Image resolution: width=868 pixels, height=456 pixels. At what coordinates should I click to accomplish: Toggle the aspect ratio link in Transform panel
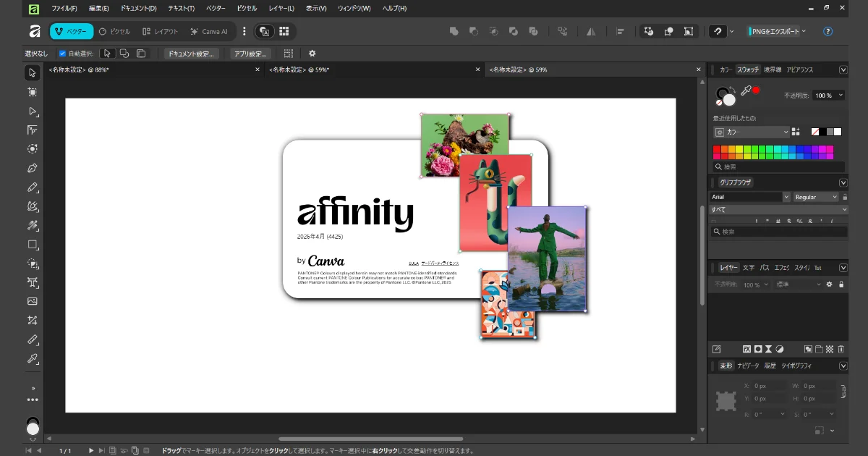click(843, 392)
